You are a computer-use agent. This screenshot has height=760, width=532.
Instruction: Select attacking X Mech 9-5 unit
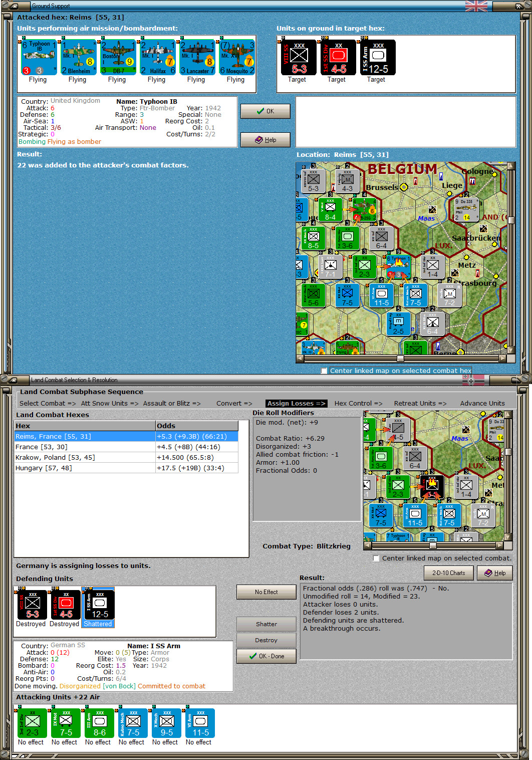[167, 723]
